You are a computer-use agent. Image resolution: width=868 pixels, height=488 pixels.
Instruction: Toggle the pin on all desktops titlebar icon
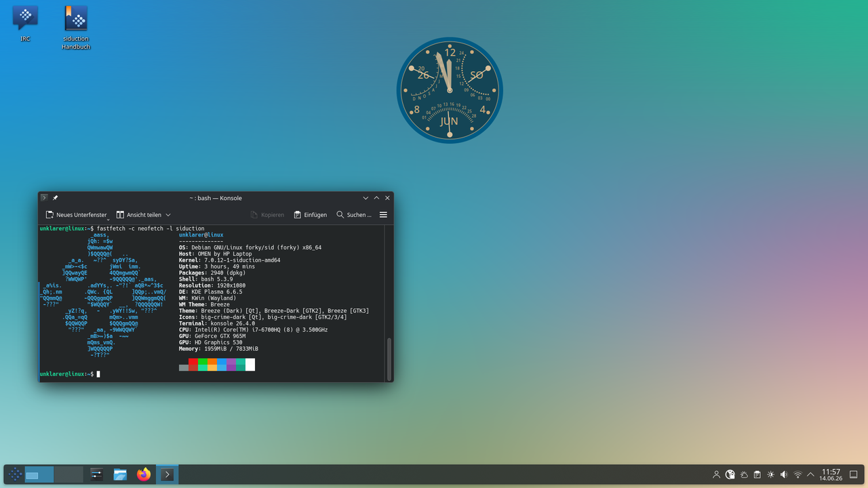click(x=56, y=198)
